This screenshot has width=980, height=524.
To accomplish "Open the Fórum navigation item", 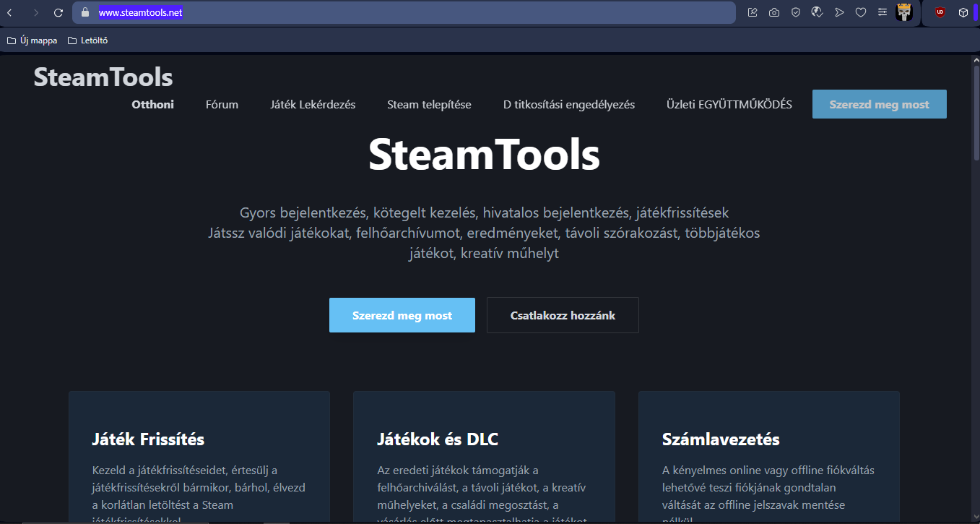I will tap(222, 105).
